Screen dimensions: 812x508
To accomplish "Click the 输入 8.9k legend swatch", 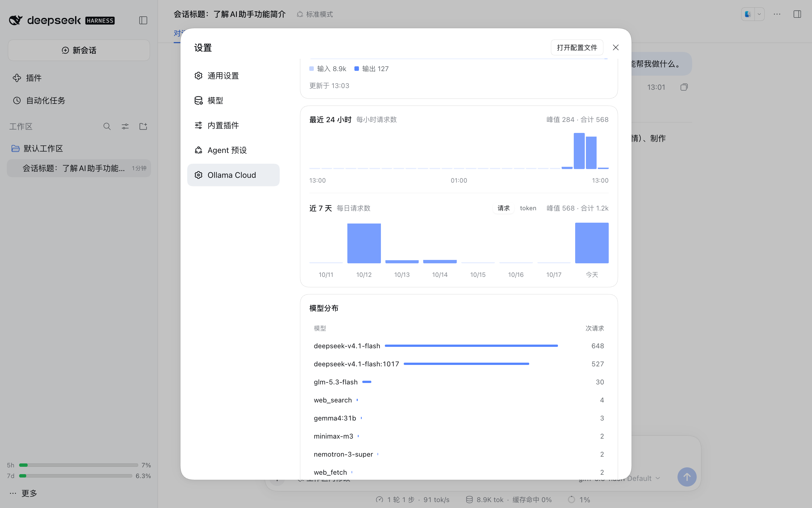I will 311,69.
